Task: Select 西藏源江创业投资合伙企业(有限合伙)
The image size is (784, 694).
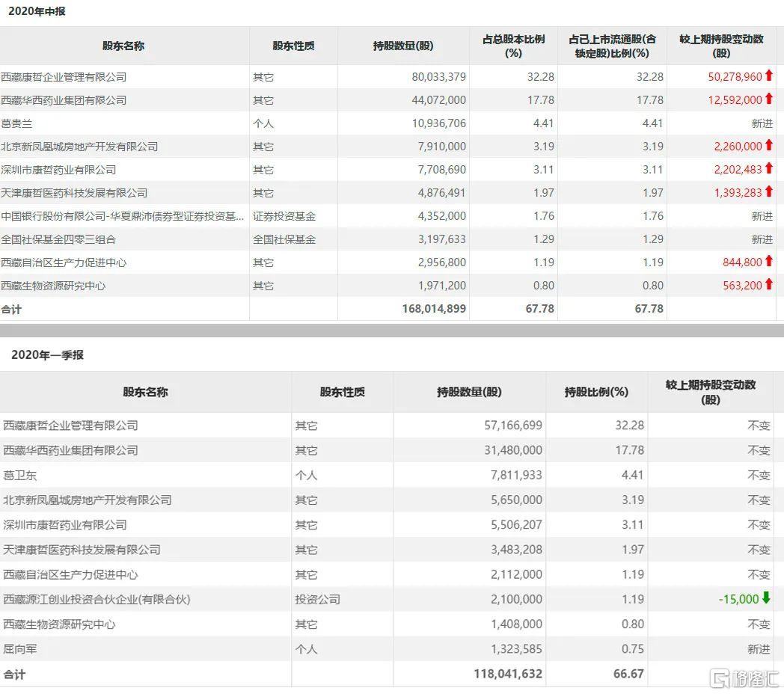Action: (x=97, y=600)
